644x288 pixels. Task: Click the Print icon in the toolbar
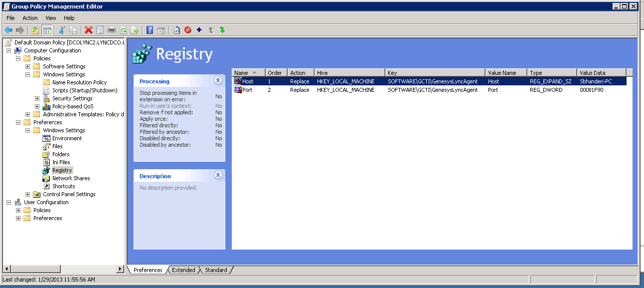tap(112, 30)
